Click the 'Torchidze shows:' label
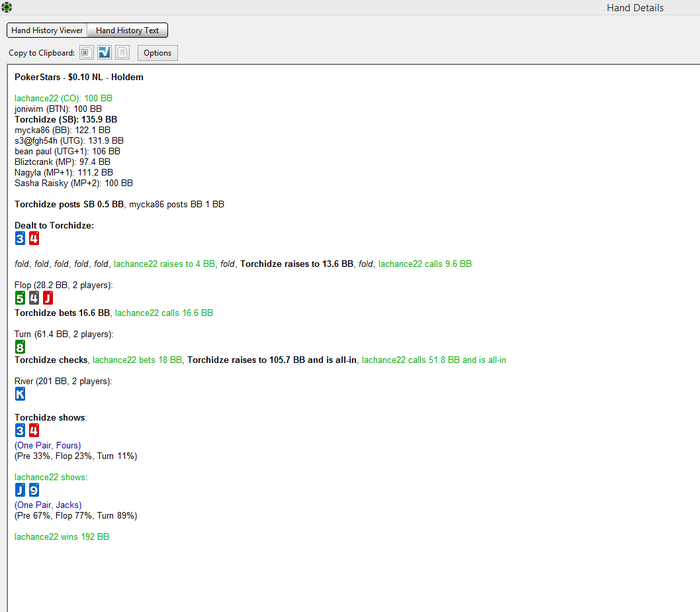Viewport: 700px width, 612px height. coord(50,417)
